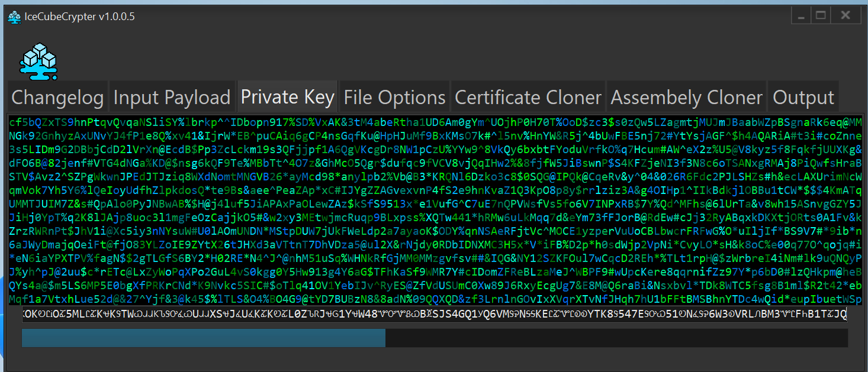The height and width of the screenshot is (372, 868).
Task: Click the ice cube logo image
Action: 39,62
